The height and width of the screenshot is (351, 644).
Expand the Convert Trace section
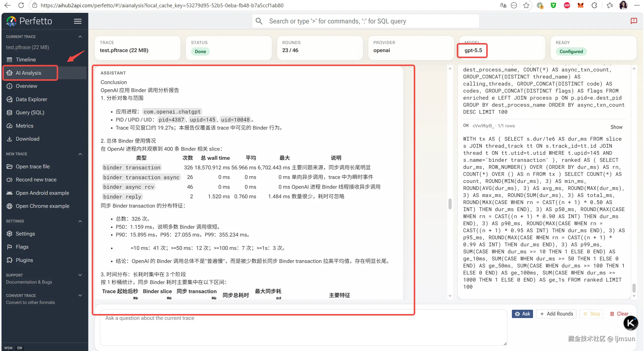click(80, 295)
